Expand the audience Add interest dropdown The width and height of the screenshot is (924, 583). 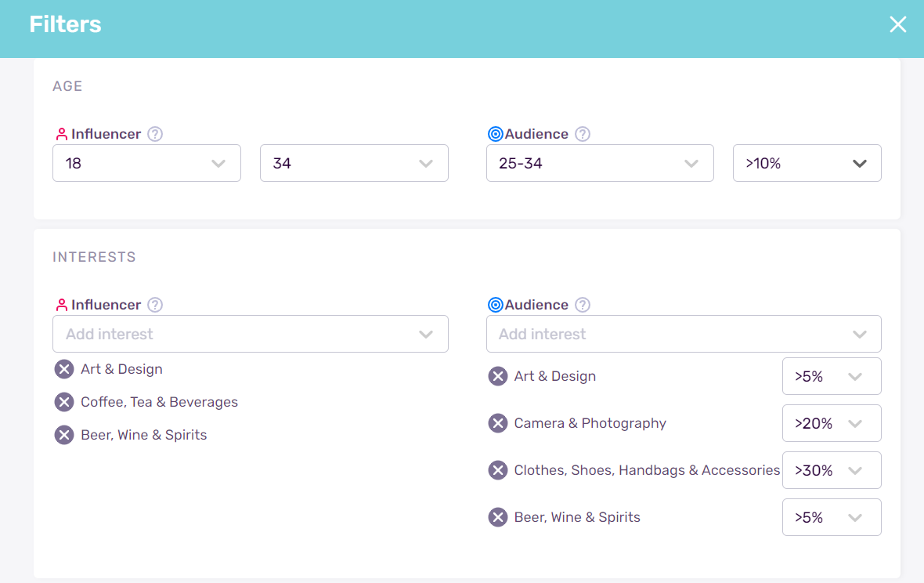pyautogui.click(x=684, y=333)
